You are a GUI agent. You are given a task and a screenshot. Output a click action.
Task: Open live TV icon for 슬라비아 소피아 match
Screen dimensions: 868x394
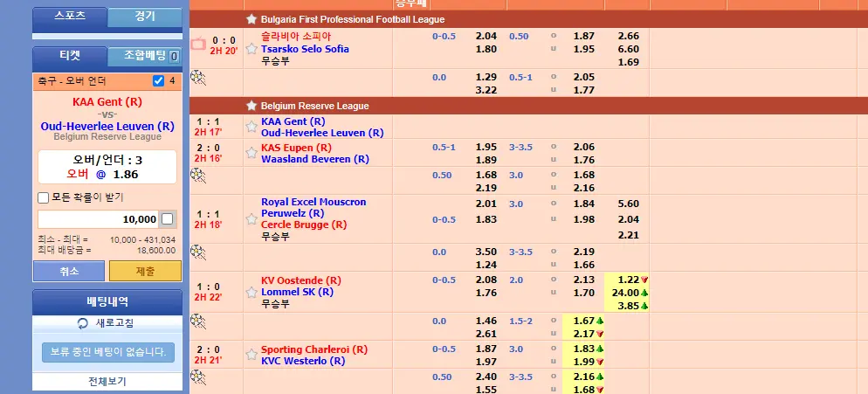point(197,43)
